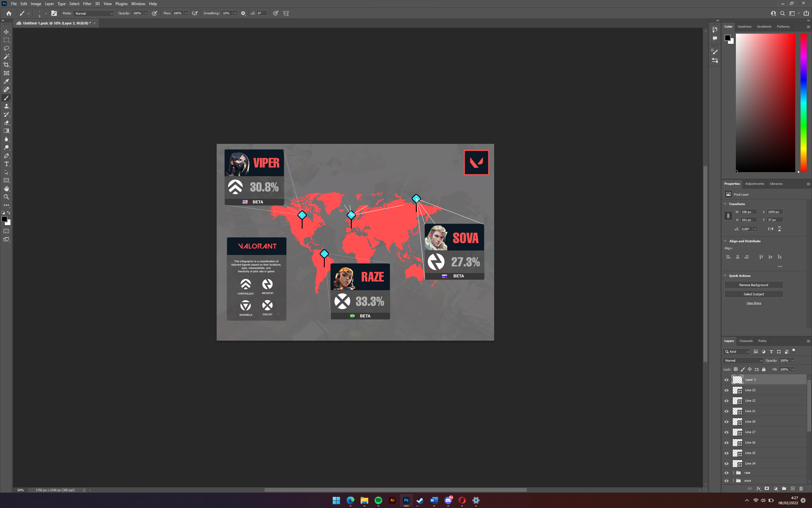Image resolution: width=812 pixels, height=508 pixels.
Task: Select the Gradient tool
Action: point(6,131)
